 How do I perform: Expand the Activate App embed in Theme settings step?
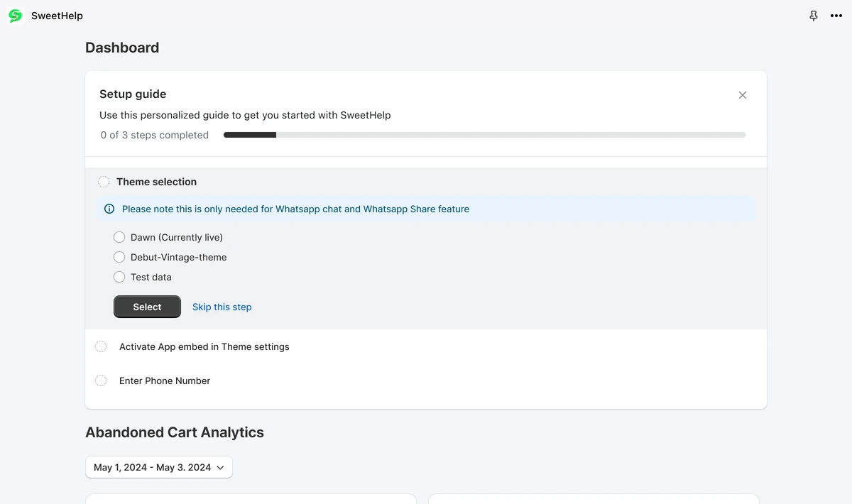204,346
